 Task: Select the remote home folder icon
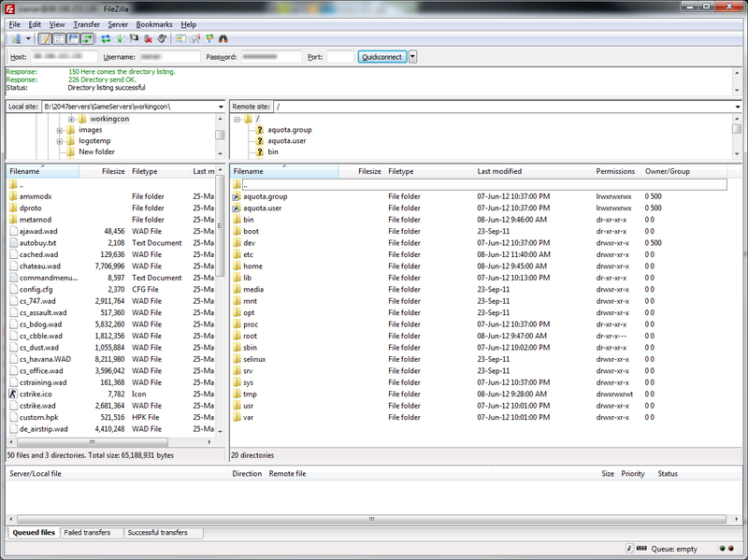[237, 266]
